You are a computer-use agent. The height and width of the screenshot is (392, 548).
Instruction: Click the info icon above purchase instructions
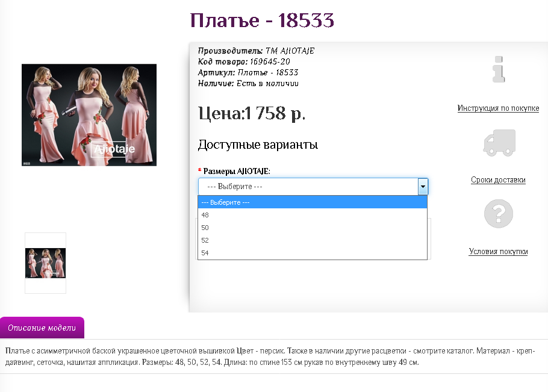(499, 69)
